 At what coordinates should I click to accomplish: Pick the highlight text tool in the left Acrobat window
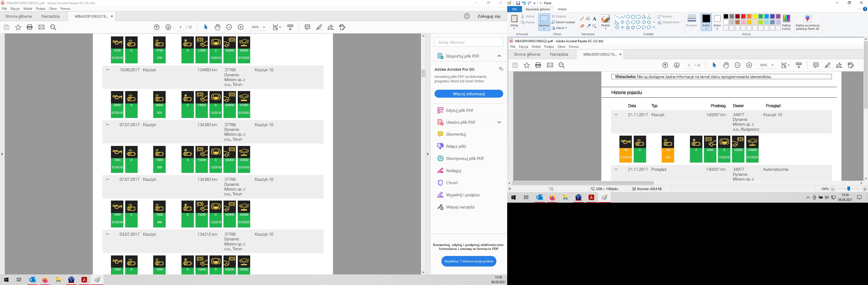[319, 27]
